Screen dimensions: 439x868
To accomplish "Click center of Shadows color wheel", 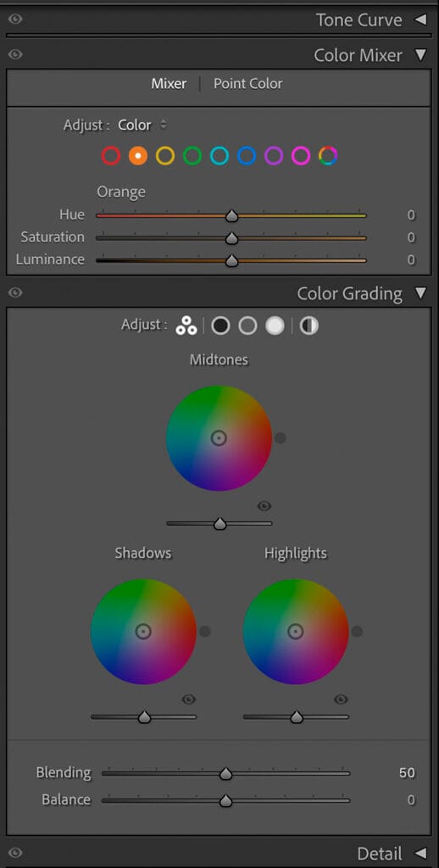I will coord(143,632).
